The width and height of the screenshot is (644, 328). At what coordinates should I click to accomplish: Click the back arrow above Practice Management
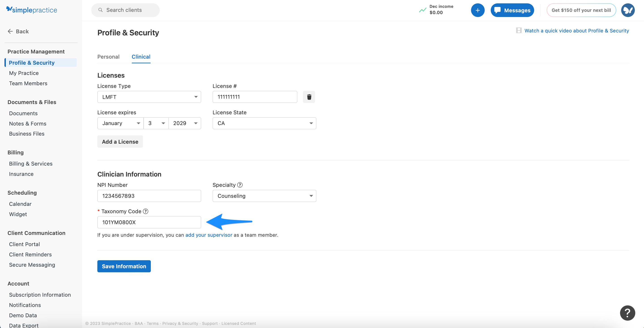tap(10, 31)
